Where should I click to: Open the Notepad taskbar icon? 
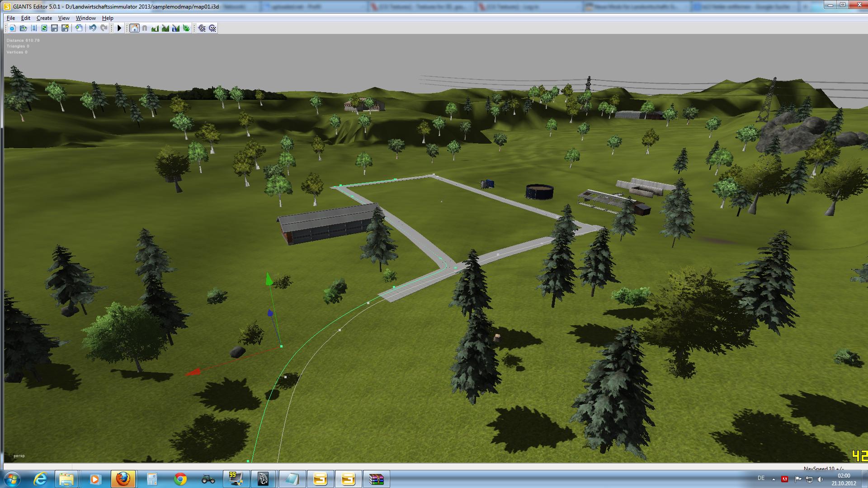click(292, 479)
